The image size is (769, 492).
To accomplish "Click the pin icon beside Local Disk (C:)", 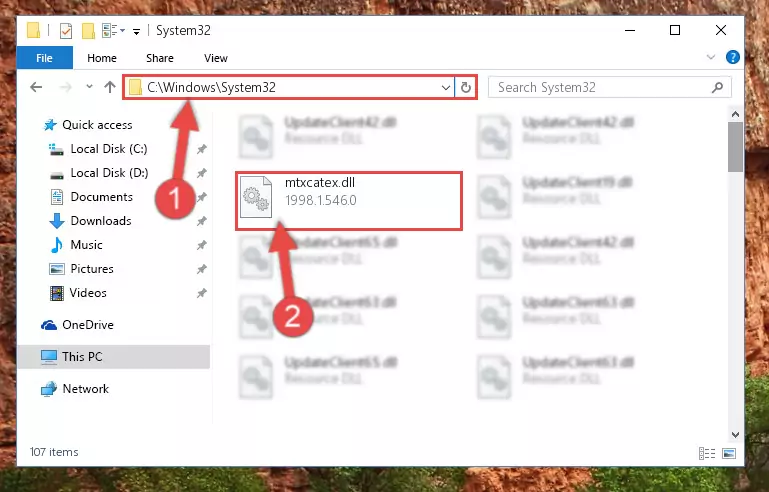I will (202, 149).
